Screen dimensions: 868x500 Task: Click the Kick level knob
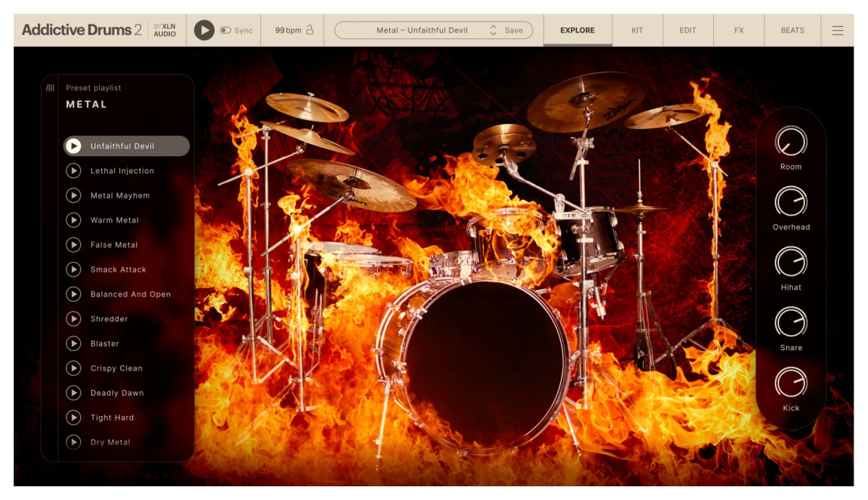pyautogui.click(x=791, y=382)
